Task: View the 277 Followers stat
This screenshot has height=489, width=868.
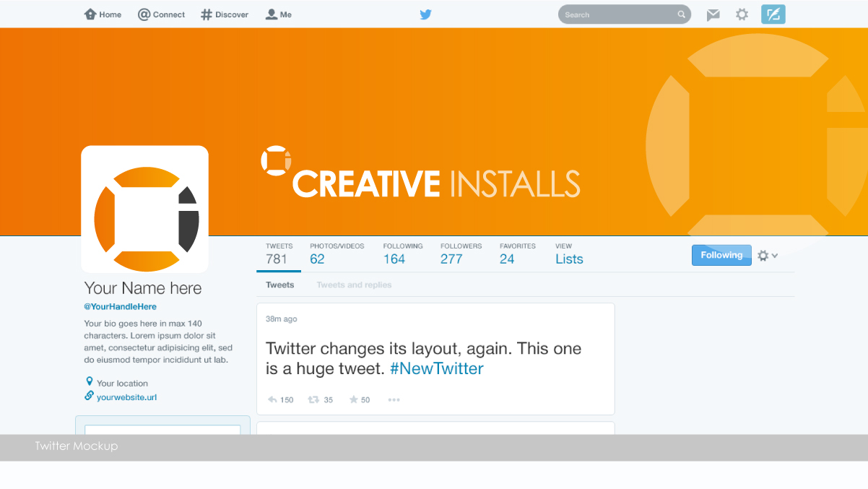Action: tap(461, 254)
